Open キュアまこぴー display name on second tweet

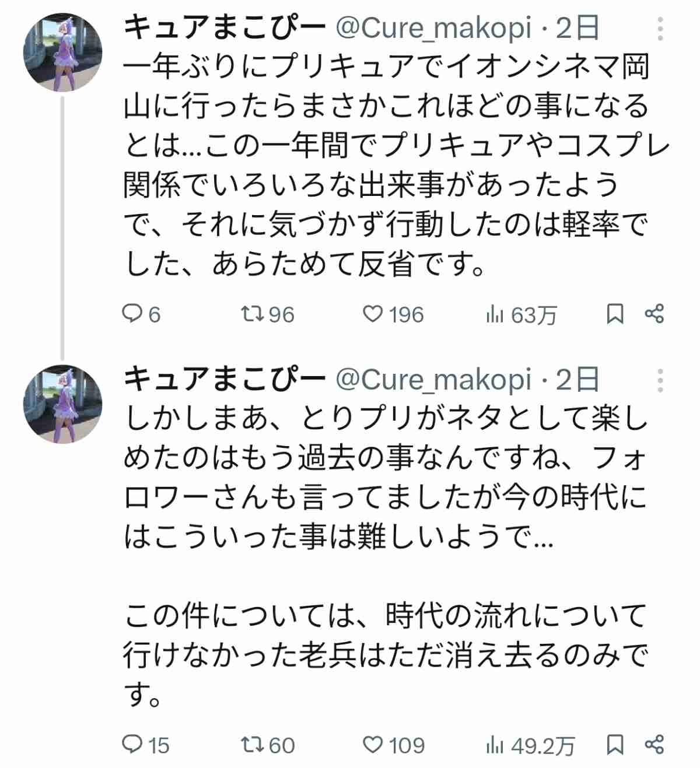(224, 380)
